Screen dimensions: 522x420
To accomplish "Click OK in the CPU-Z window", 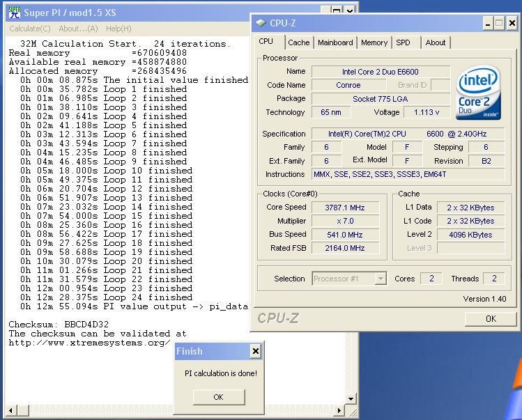I will [x=491, y=319].
